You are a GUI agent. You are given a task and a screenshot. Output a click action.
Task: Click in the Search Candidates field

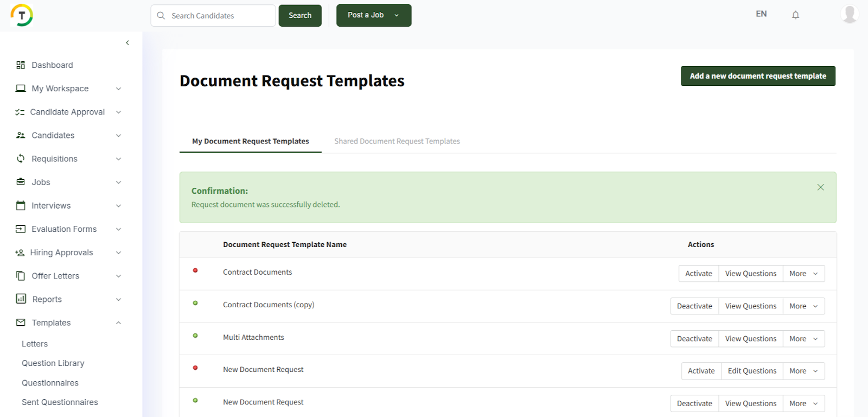pyautogui.click(x=220, y=16)
